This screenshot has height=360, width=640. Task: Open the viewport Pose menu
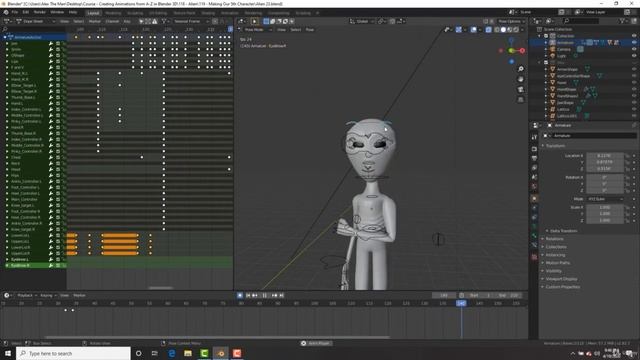pos(310,29)
